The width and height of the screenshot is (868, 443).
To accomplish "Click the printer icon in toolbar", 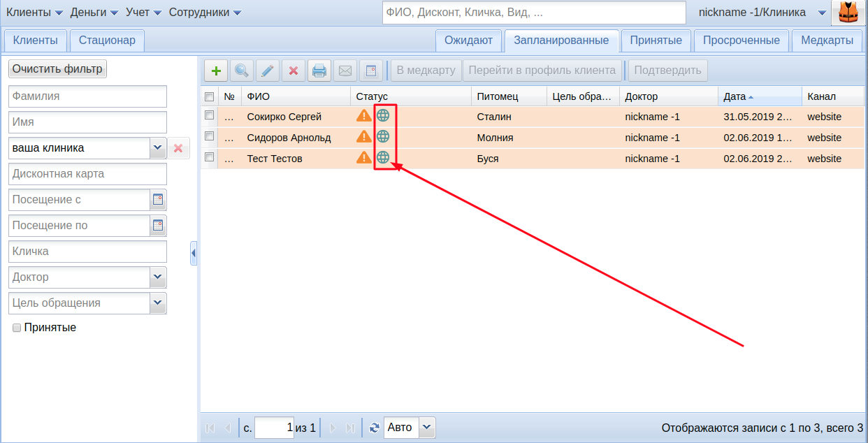I will pyautogui.click(x=319, y=71).
